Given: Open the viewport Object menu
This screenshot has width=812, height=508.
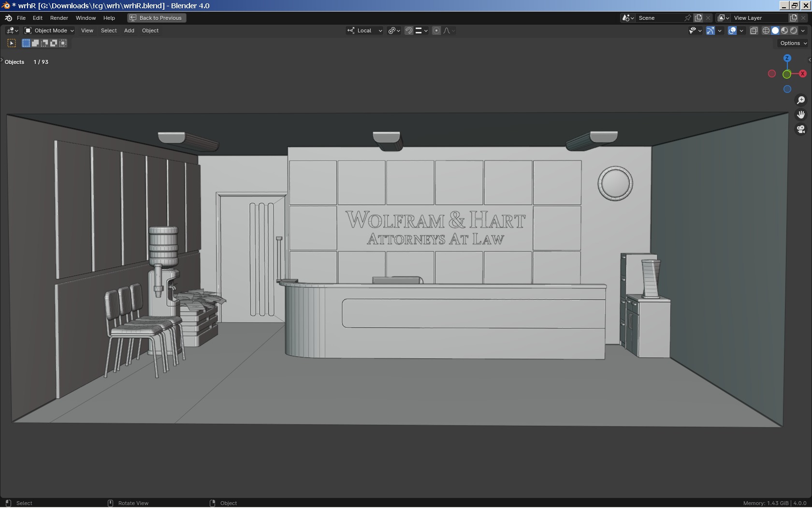Looking at the screenshot, I should click(150, 30).
